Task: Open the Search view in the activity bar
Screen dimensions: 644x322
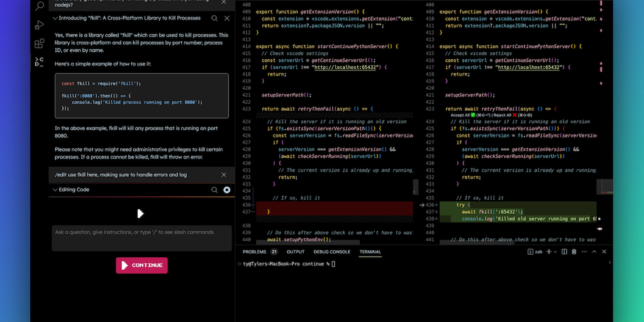Action: (39, 6)
